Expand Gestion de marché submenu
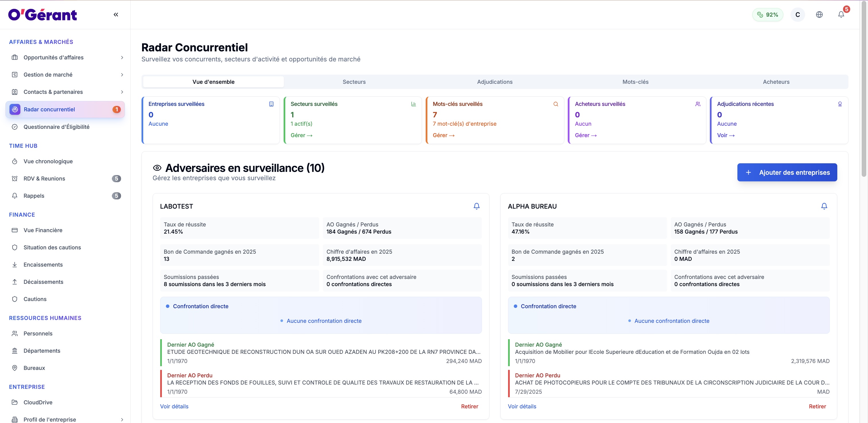Viewport: 868px width, 423px height. [x=122, y=75]
